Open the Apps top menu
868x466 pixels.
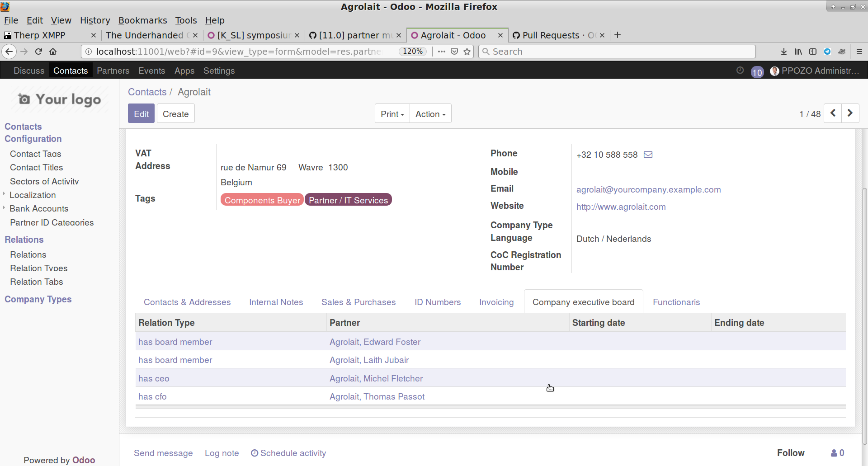click(x=184, y=71)
